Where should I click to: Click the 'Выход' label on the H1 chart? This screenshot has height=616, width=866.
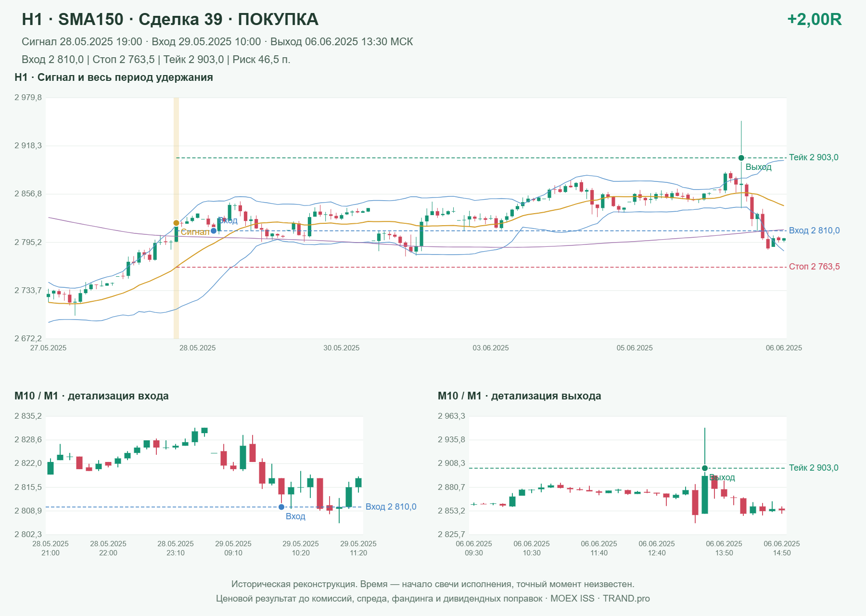pyautogui.click(x=759, y=167)
